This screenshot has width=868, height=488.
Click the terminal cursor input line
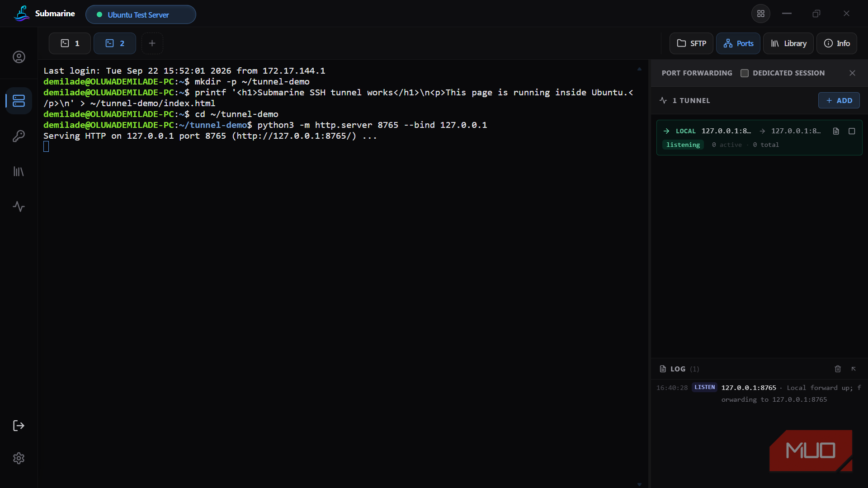click(x=46, y=146)
